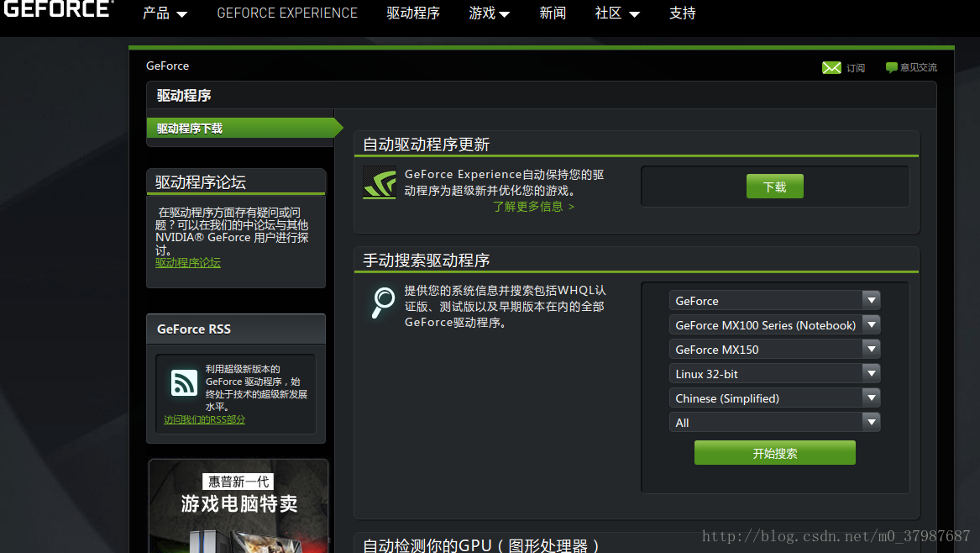
Task: Select the 驱动程序下载 sidebar tab
Action: pos(244,129)
